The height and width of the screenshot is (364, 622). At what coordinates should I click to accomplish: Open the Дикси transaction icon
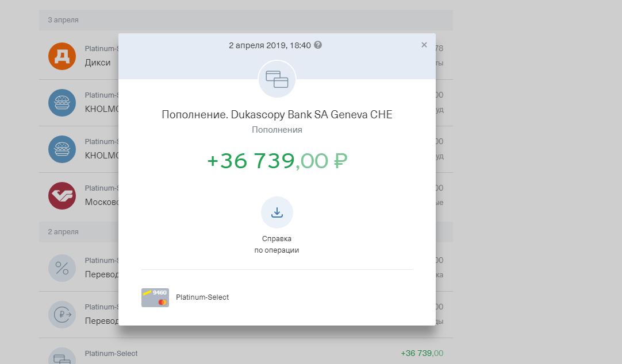(x=62, y=56)
